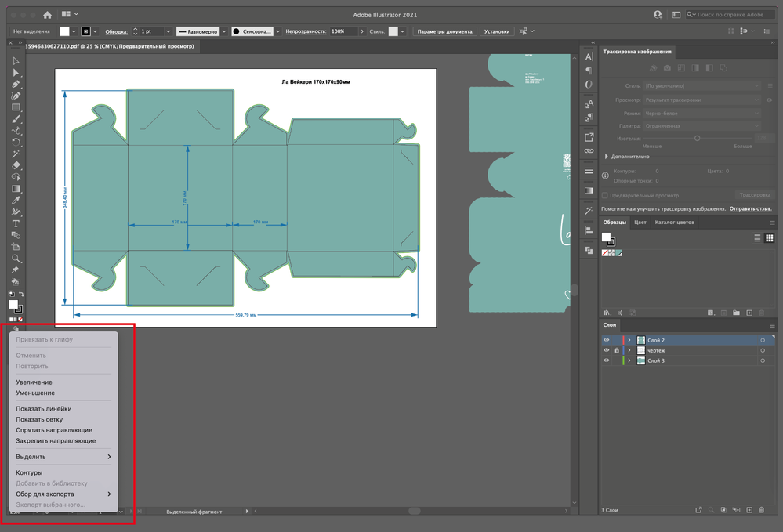The height and width of the screenshot is (532, 783).
Task: Choose the Zoom magnifier tool
Action: (x=16, y=258)
